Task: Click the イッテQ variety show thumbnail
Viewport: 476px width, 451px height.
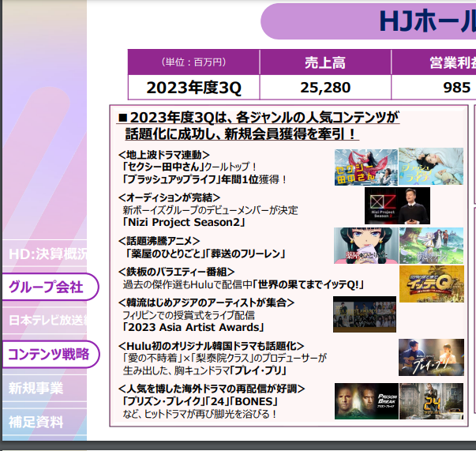Action: [x=431, y=284]
